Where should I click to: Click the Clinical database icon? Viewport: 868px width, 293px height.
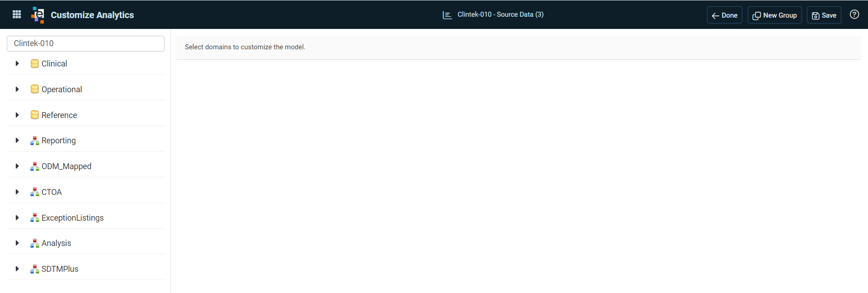coord(35,64)
